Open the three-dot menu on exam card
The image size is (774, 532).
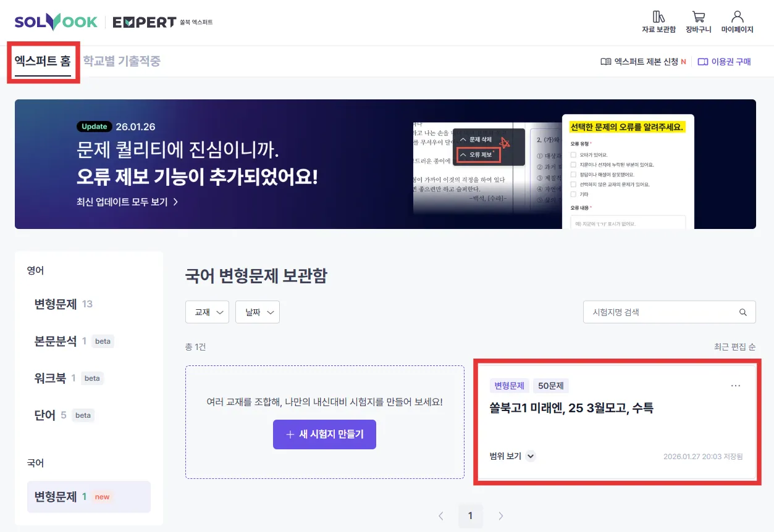(x=735, y=386)
